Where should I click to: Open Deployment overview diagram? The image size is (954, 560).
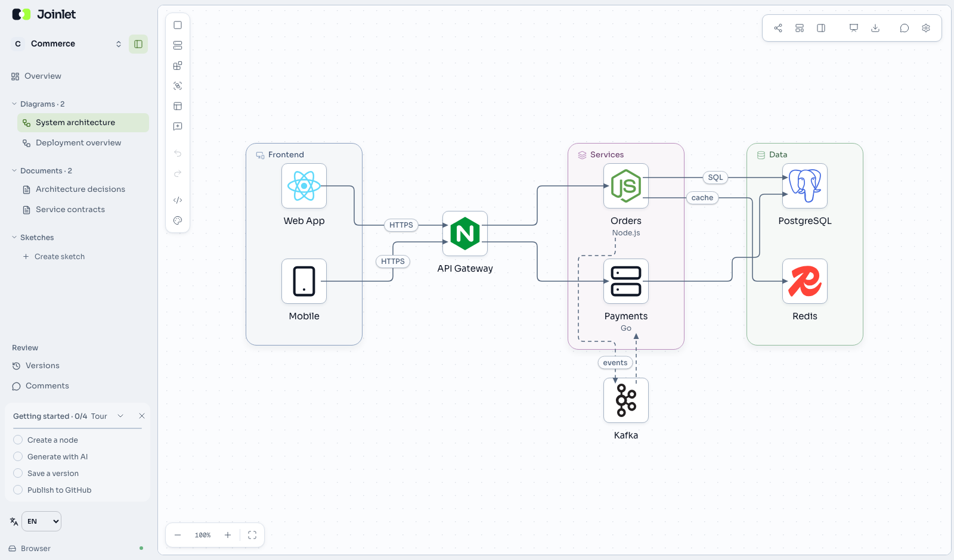(83, 143)
